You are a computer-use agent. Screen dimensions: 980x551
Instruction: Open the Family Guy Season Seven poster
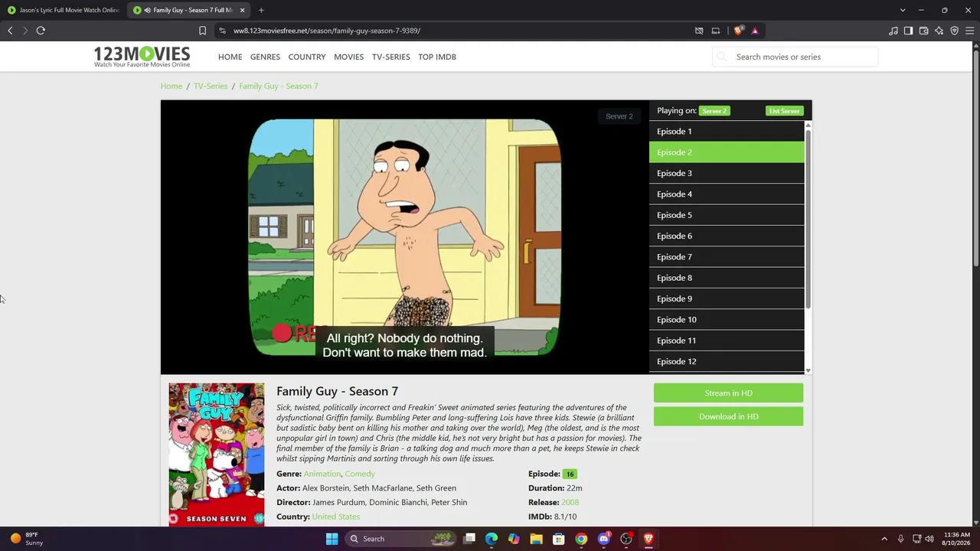pos(217,455)
